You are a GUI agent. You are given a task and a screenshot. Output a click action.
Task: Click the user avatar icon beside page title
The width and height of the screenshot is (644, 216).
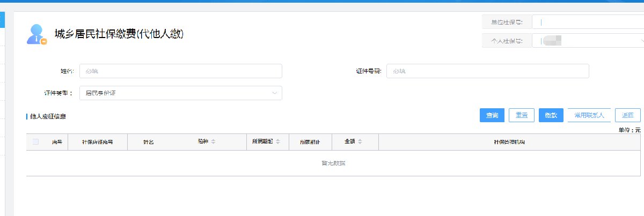(x=36, y=34)
